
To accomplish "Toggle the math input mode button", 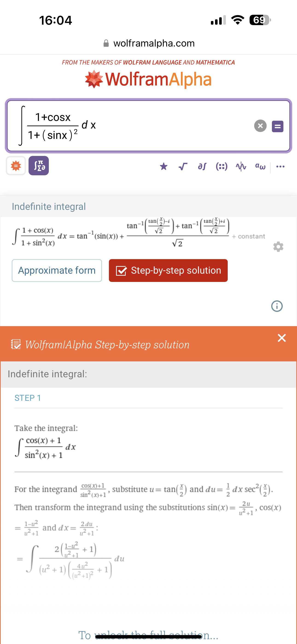I will coord(39,166).
